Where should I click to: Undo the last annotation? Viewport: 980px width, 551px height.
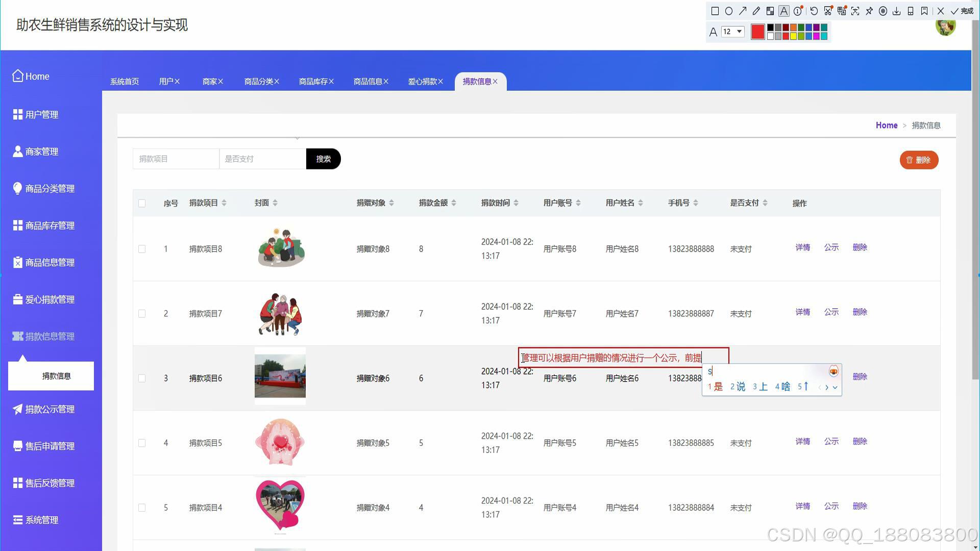pos(814,11)
